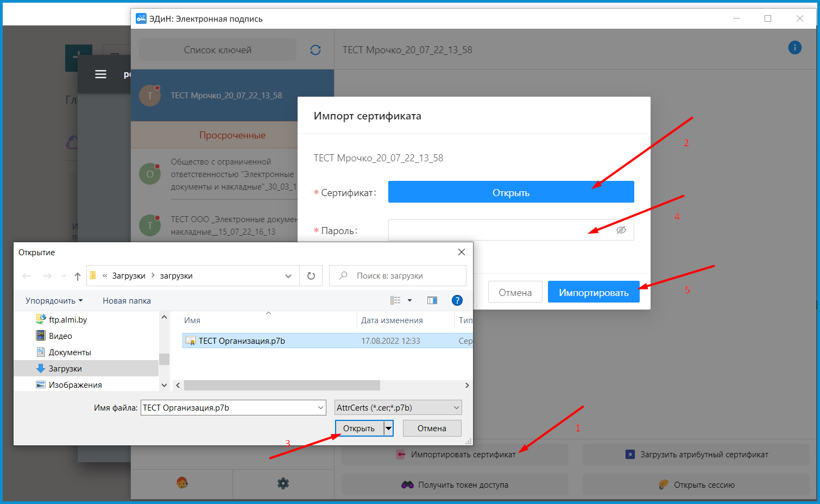Open the Упорядочить dropdown menu

(54, 301)
